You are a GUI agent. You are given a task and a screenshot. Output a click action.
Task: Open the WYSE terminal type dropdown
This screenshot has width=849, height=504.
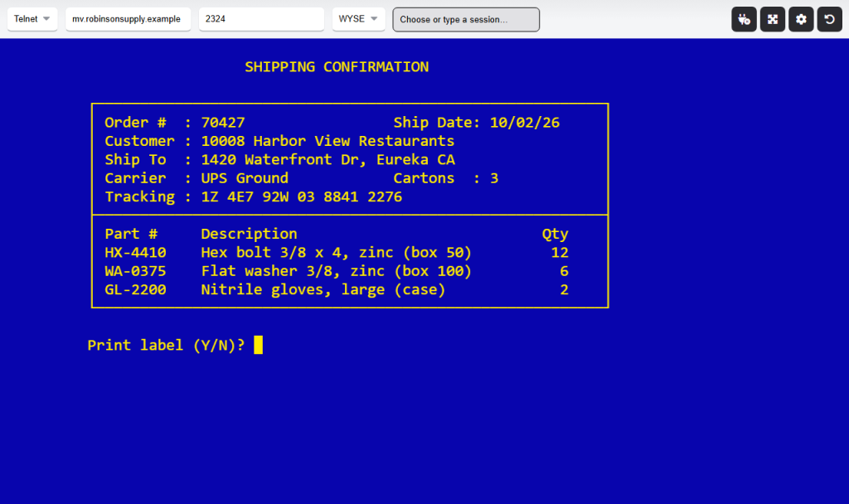coord(358,19)
